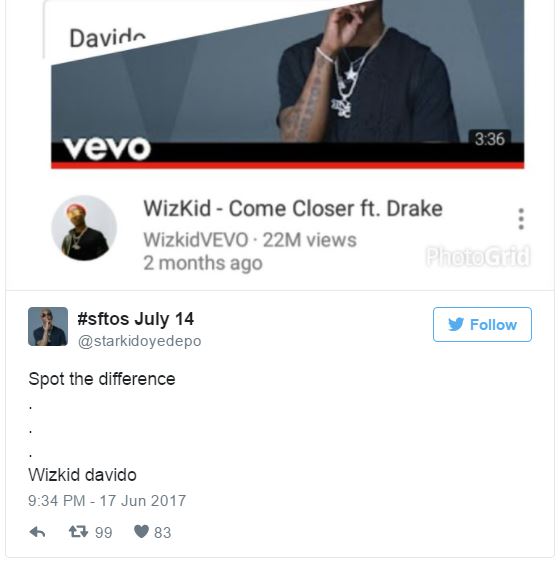Click the 3:36 video duration badge
This screenshot has height=562, width=560.
(x=490, y=139)
